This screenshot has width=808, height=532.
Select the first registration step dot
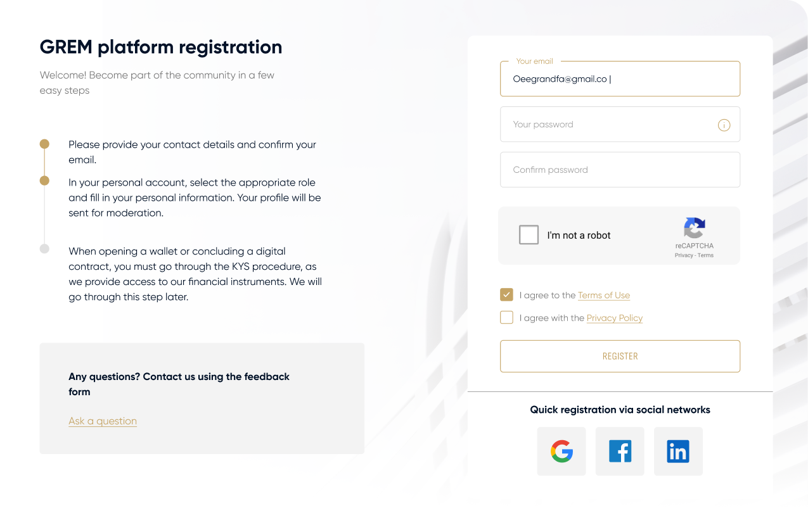point(44,144)
